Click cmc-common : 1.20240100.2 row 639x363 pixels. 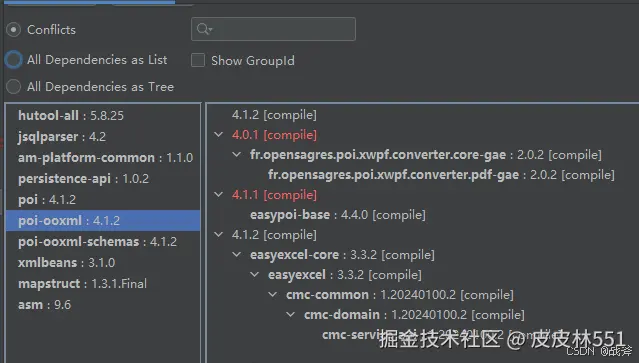tap(399, 294)
